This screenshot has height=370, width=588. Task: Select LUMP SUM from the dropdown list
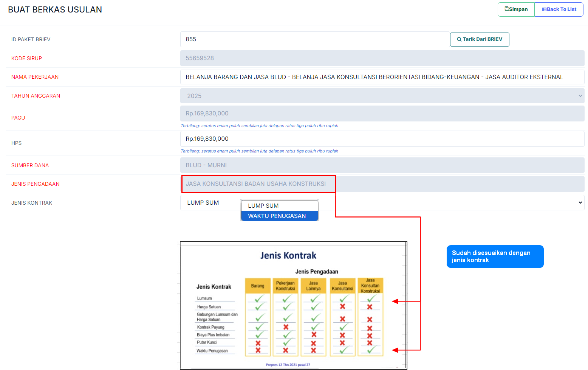[x=280, y=206]
